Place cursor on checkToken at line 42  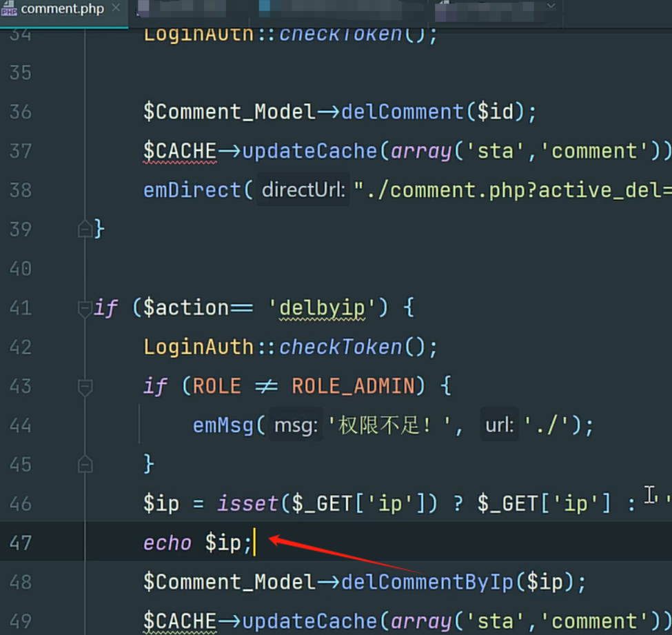pyautogui.click(x=342, y=347)
